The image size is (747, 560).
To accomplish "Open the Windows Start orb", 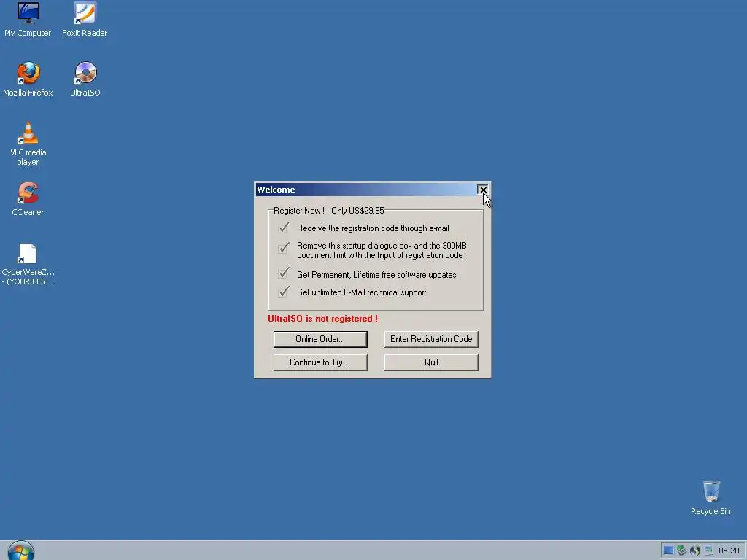I will pos(21,551).
